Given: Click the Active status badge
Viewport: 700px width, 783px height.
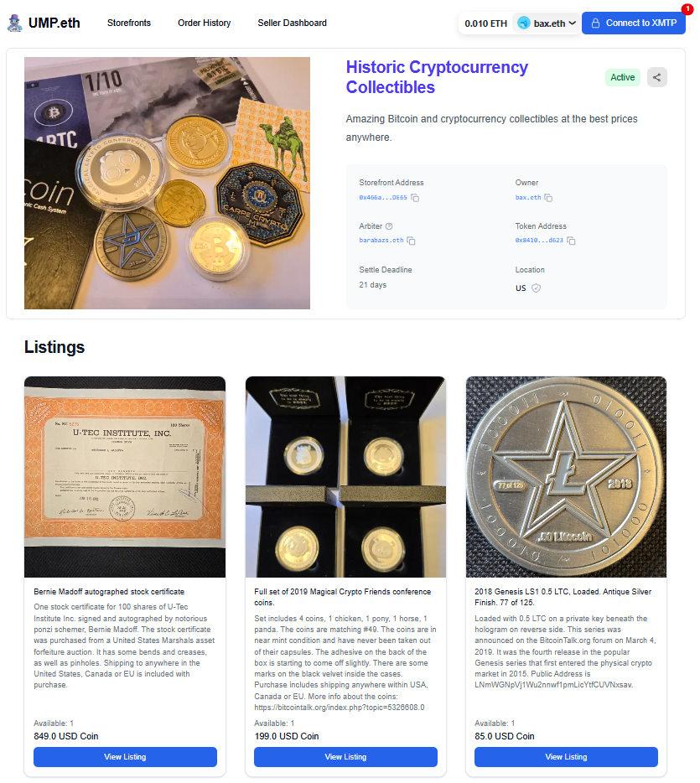Looking at the screenshot, I should point(623,77).
